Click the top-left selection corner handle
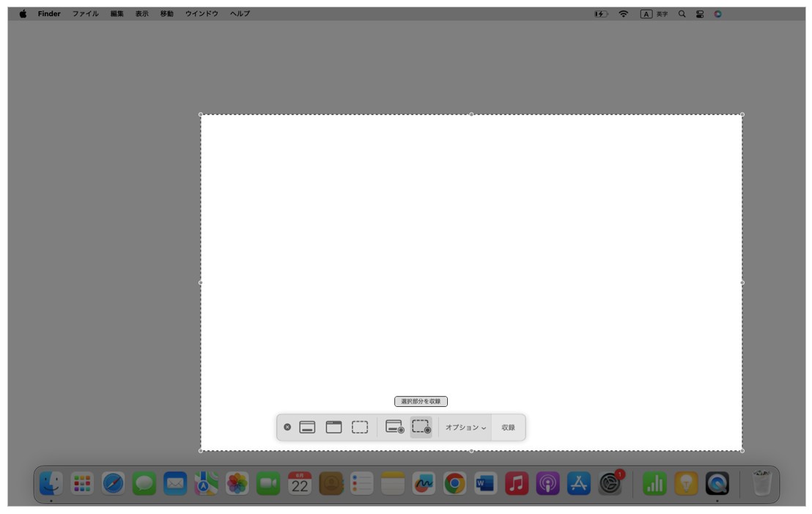This screenshot has width=812, height=514. (x=201, y=114)
